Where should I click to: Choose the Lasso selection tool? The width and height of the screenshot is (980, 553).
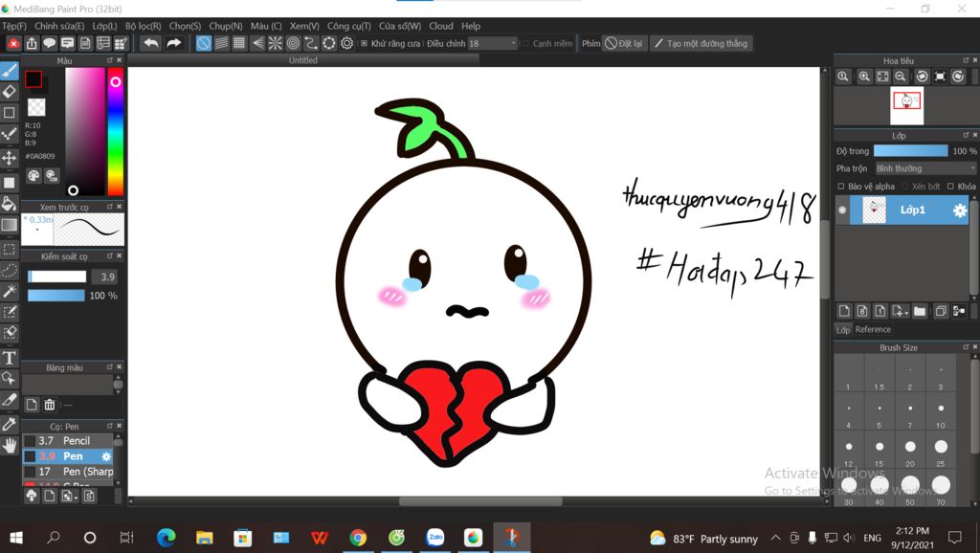(x=10, y=270)
